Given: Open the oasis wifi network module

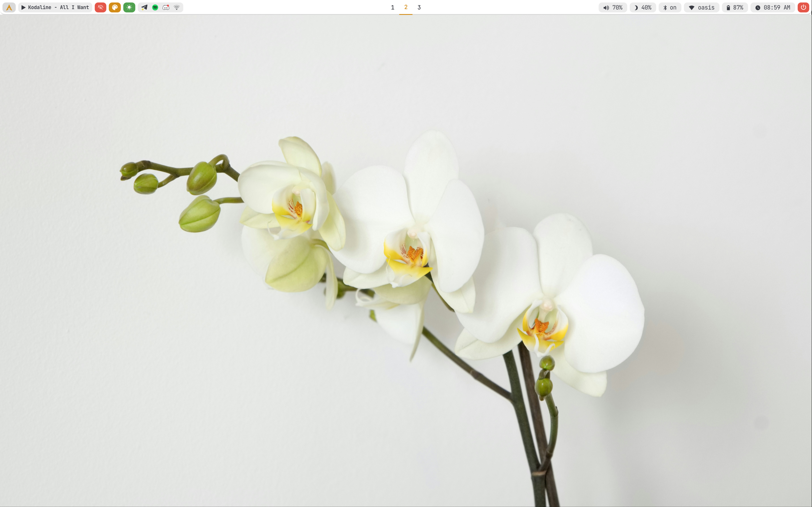Looking at the screenshot, I should [x=701, y=7].
